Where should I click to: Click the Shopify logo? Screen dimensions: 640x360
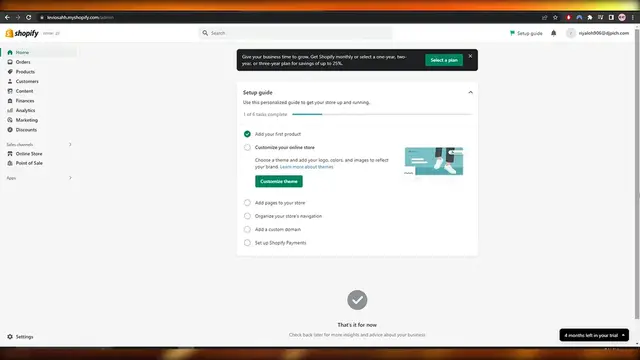22,33
